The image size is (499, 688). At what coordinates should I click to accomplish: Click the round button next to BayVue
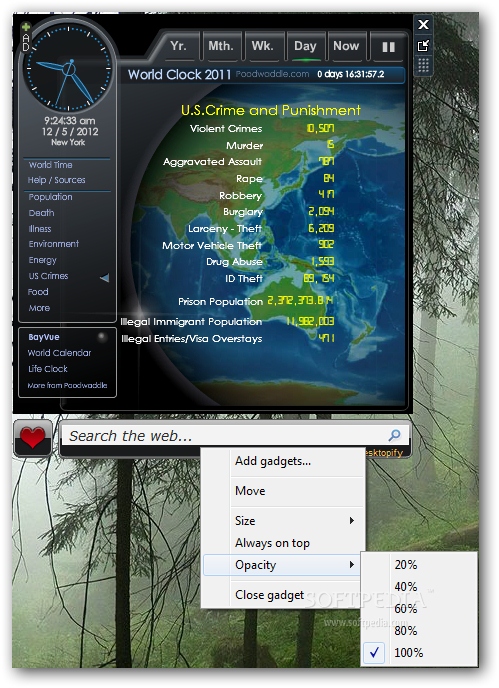[102, 337]
